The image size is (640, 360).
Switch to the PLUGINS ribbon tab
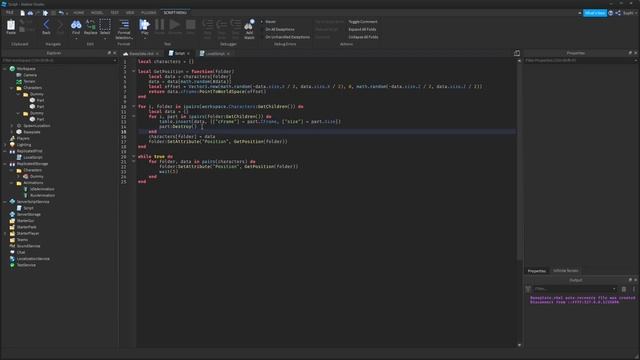[x=149, y=13]
